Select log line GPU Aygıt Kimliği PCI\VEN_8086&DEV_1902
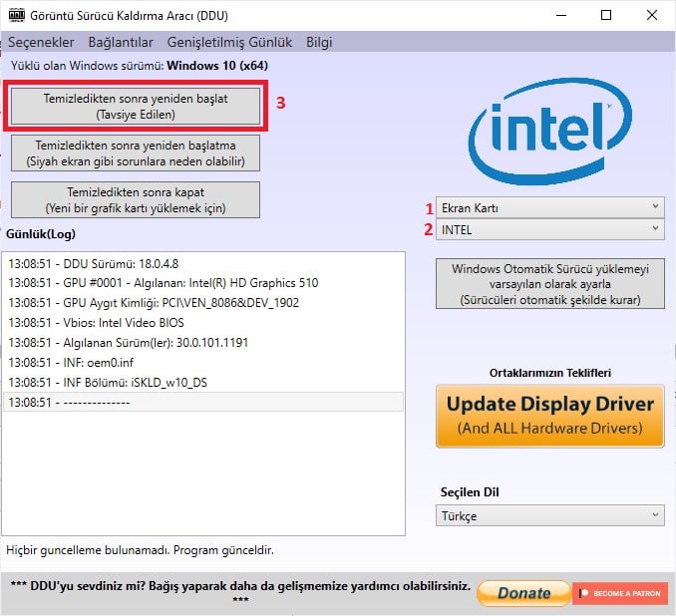676x616 pixels. coord(203,303)
